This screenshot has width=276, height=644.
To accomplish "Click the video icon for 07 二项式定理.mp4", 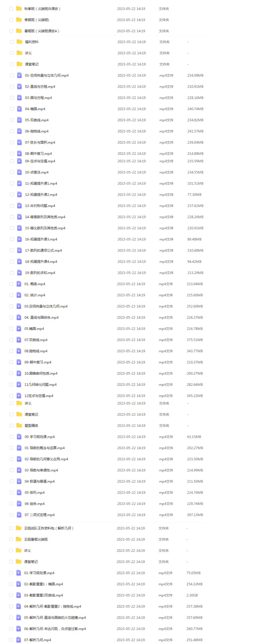I will pyautogui.click(x=19, y=515).
